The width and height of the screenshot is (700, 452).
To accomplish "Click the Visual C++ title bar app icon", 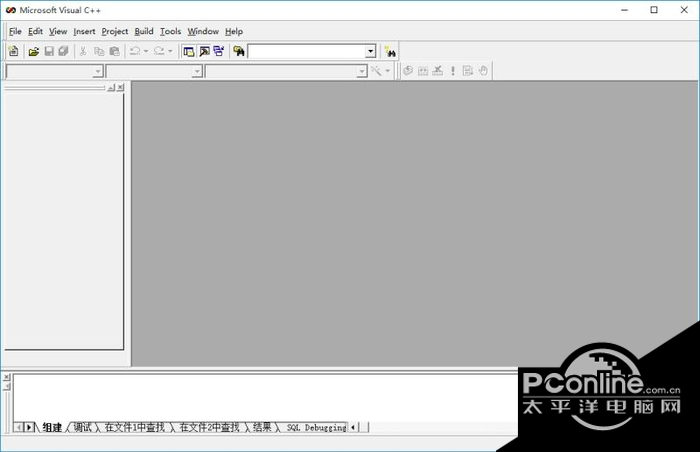I will [11, 10].
